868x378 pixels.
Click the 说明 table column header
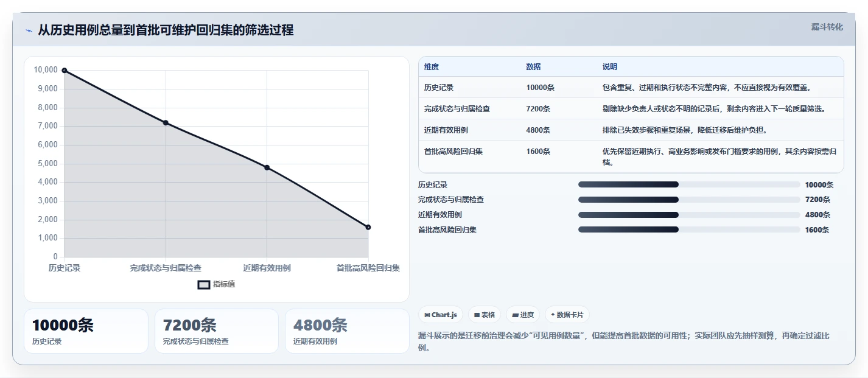pyautogui.click(x=610, y=66)
